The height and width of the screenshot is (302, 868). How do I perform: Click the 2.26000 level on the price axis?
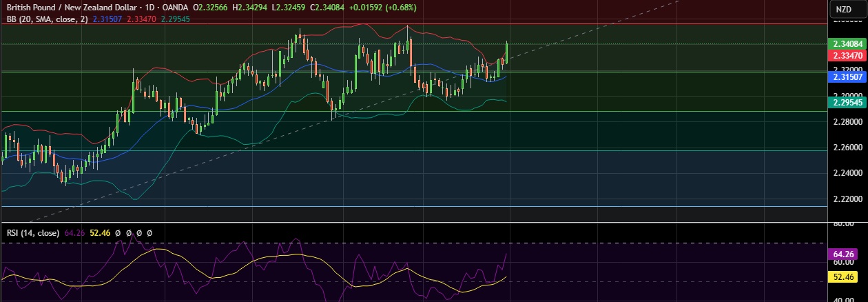point(845,148)
